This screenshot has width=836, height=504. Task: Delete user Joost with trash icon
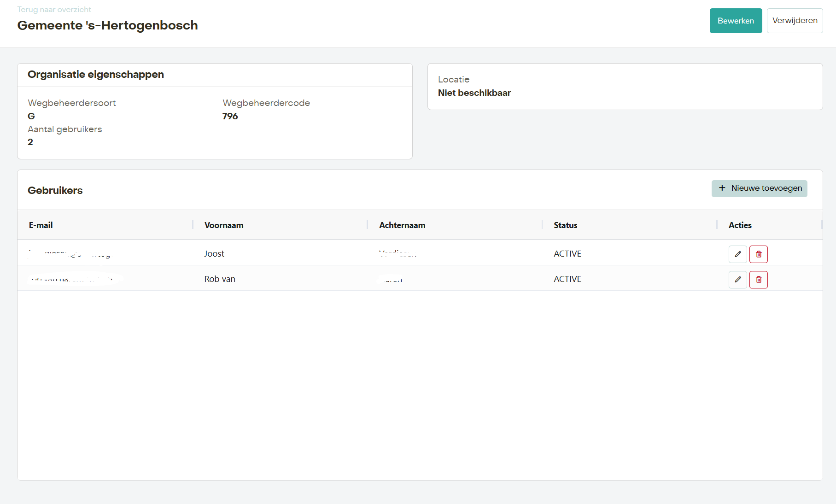point(758,254)
